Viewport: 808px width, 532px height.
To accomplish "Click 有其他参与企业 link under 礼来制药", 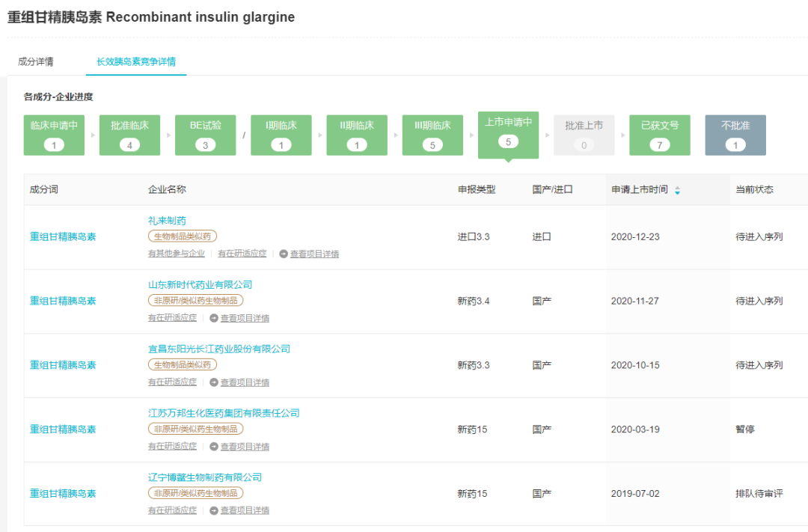I will pyautogui.click(x=176, y=254).
